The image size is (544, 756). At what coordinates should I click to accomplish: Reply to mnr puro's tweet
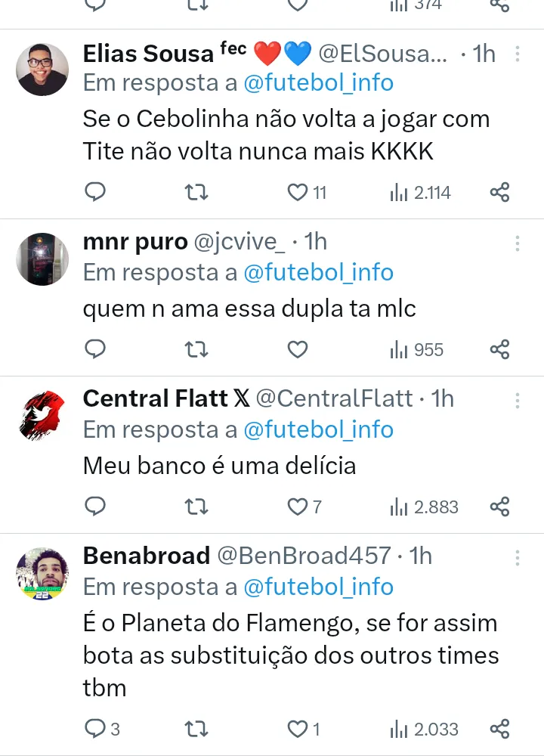click(94, 349)
